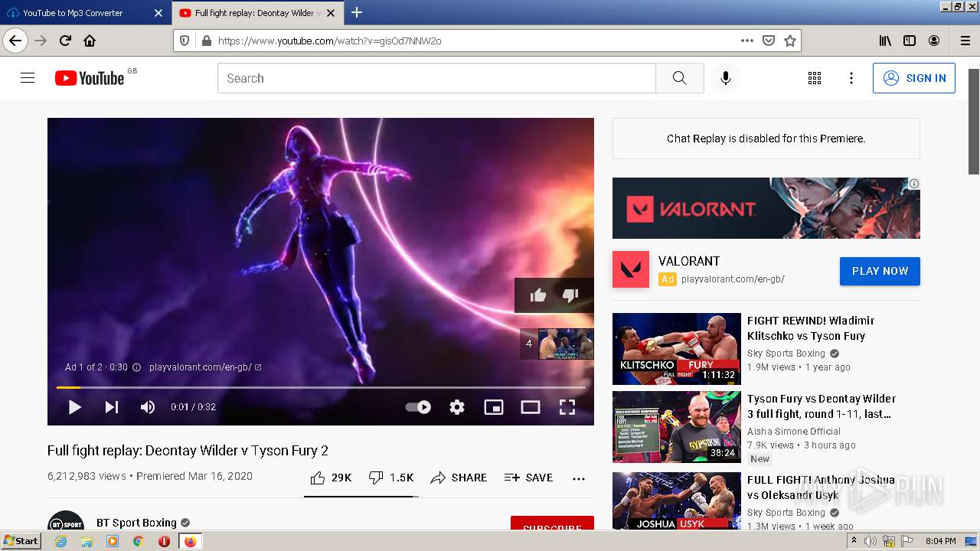Select the Full fight replay tab
980x551 pixels.
[x=256, y=13]
